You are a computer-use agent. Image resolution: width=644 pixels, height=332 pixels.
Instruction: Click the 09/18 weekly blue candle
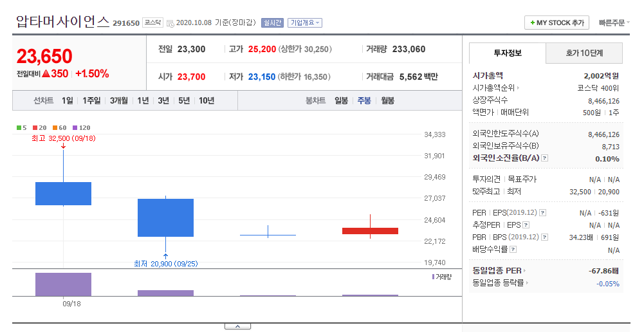(x=63, y=194)
